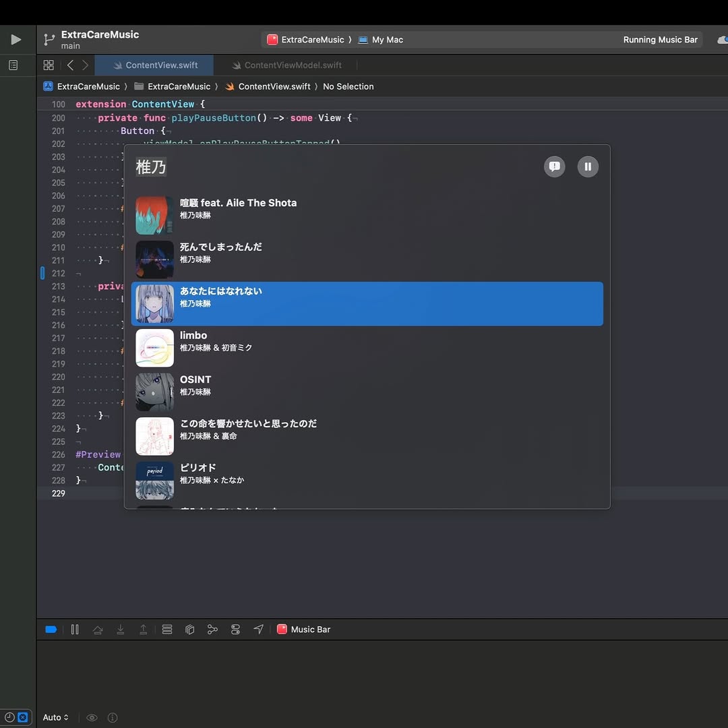Click the Step Into debug icon
The image size is (728, 728).
coord(120,630)
